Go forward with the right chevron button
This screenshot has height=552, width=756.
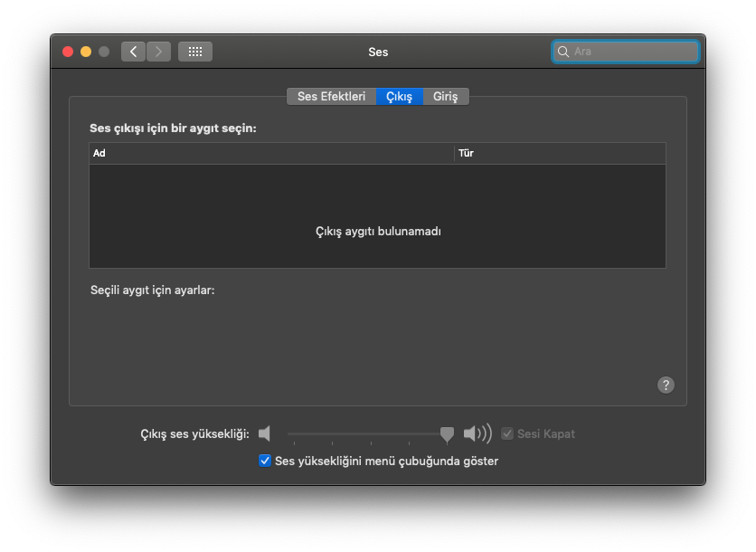tap(159, 52)
